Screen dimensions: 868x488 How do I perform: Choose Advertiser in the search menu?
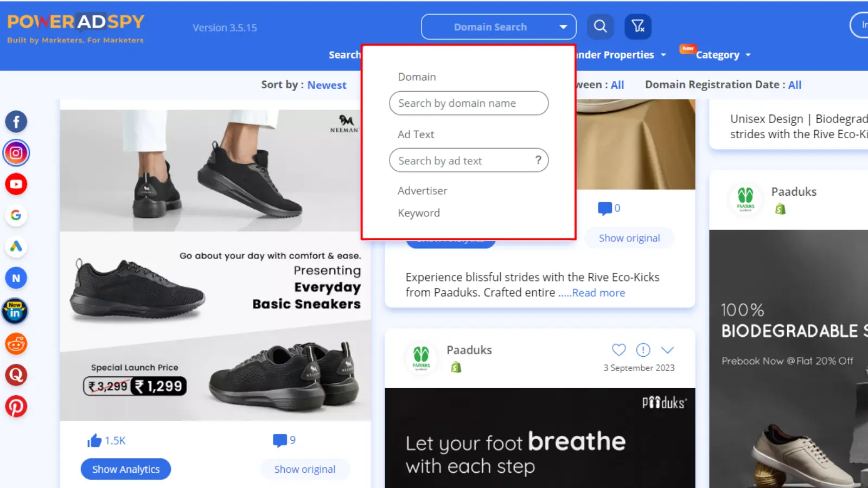click(422, 190)
